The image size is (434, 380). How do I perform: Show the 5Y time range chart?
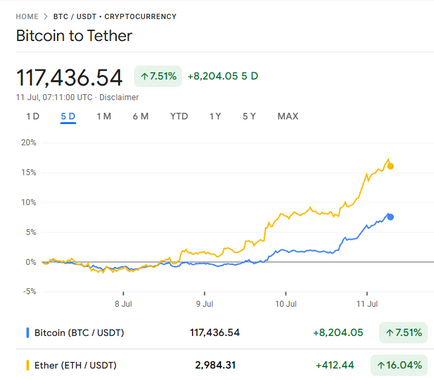249,116
